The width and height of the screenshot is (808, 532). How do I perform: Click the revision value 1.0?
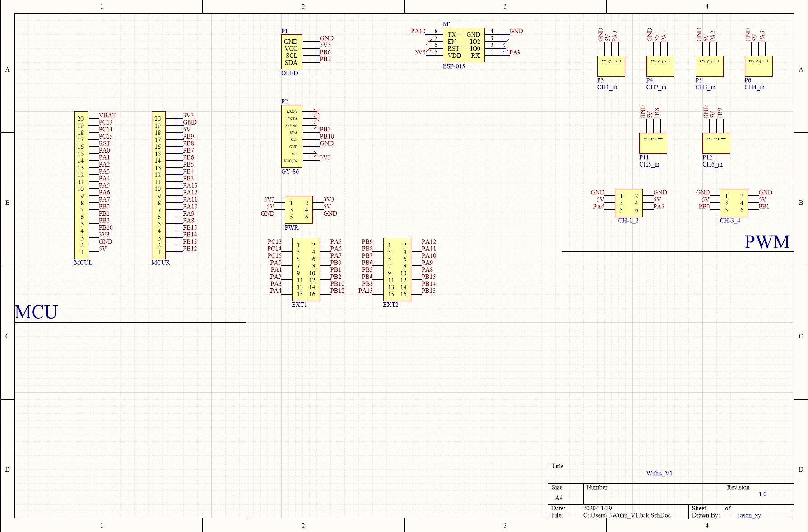coord(762,495)
